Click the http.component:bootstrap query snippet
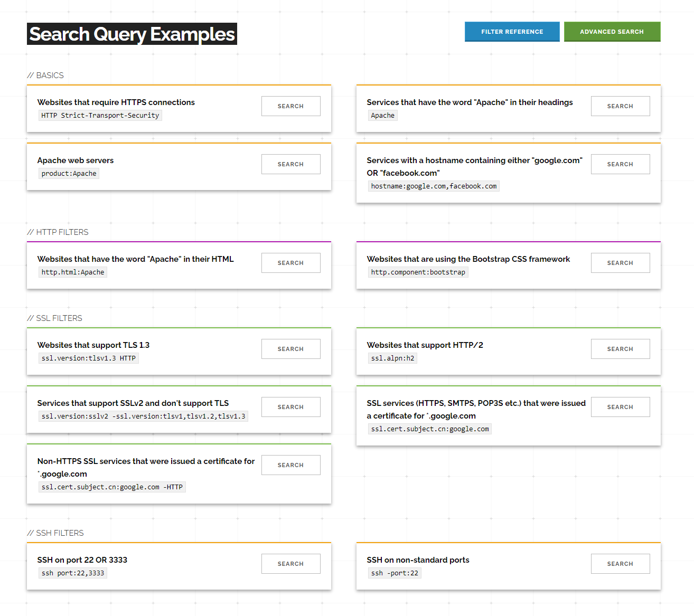The height and width of the screenshot is (616, 694). click(418, 272)
